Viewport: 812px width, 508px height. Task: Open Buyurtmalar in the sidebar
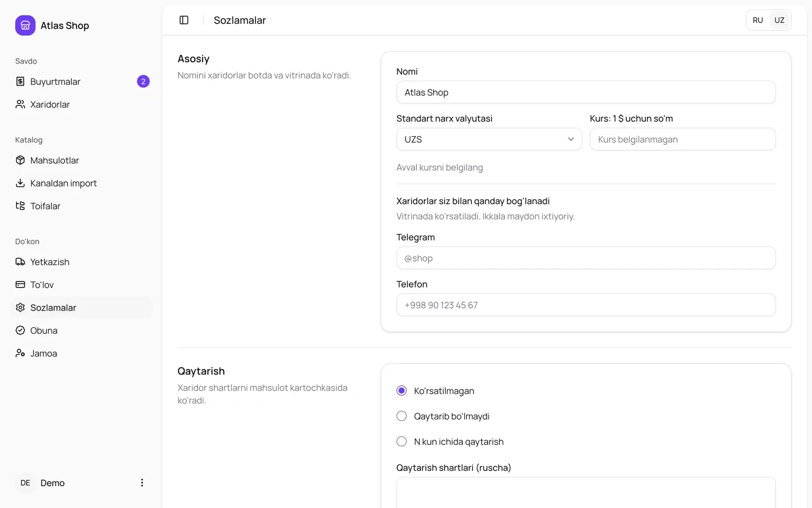[81, 81]
